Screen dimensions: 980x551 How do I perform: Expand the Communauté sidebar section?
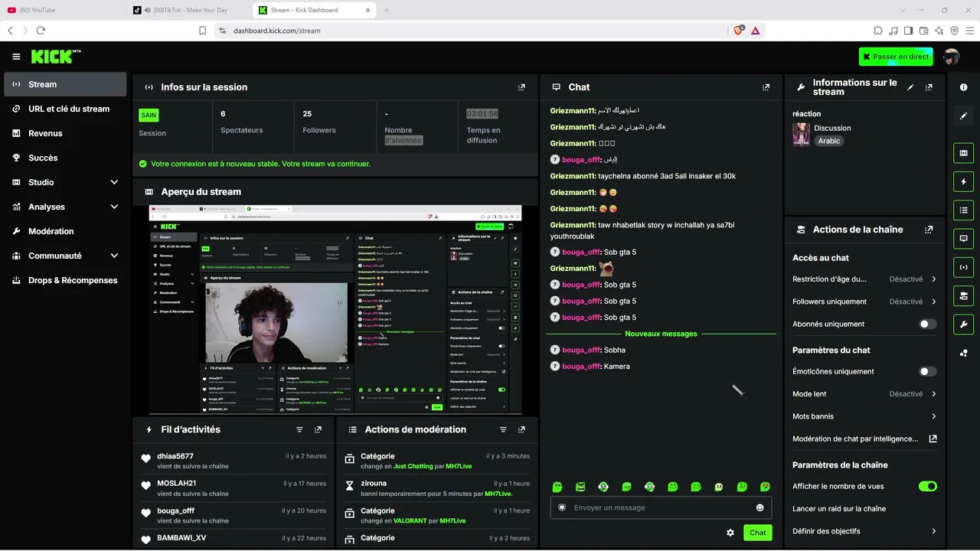pyautogui.click(x=114, y=256)
